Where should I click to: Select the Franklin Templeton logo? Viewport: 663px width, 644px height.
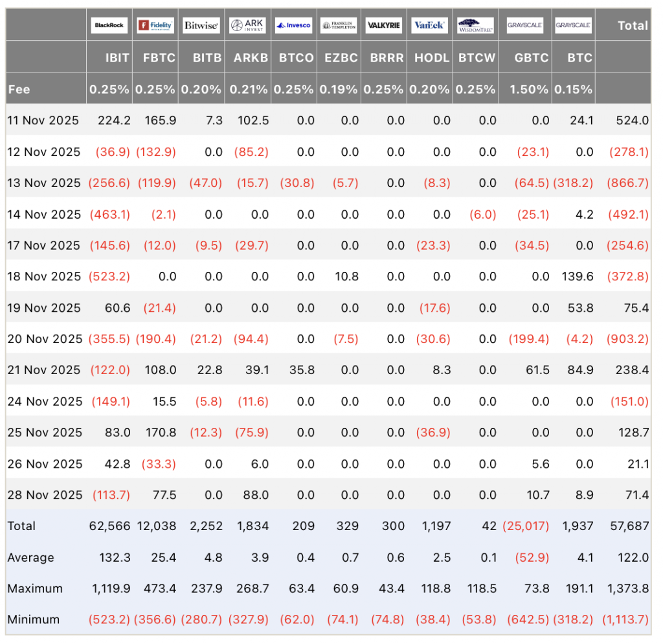coord(339,26)
